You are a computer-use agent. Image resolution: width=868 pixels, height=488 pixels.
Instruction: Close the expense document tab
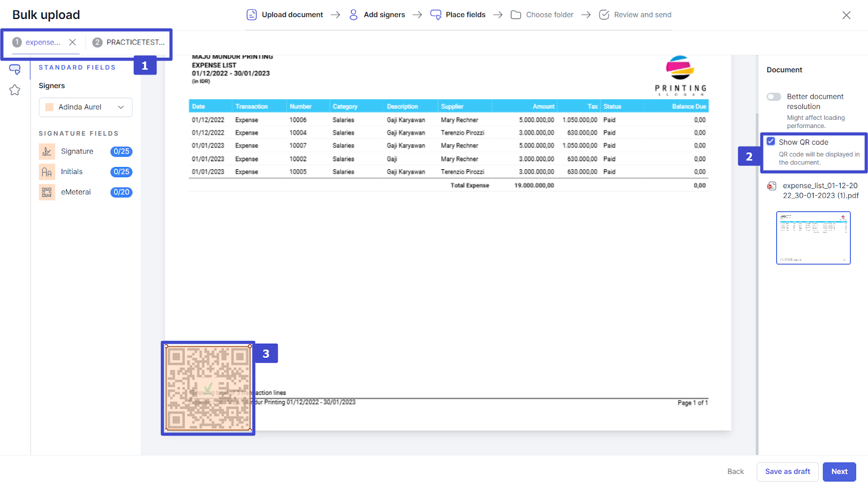pos(73,42)
